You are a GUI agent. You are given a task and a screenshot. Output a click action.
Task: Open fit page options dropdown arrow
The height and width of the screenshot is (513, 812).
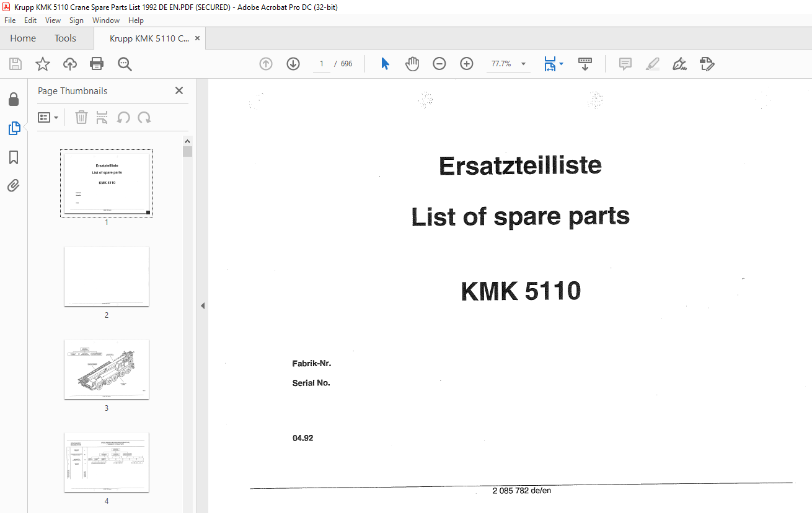561,64
